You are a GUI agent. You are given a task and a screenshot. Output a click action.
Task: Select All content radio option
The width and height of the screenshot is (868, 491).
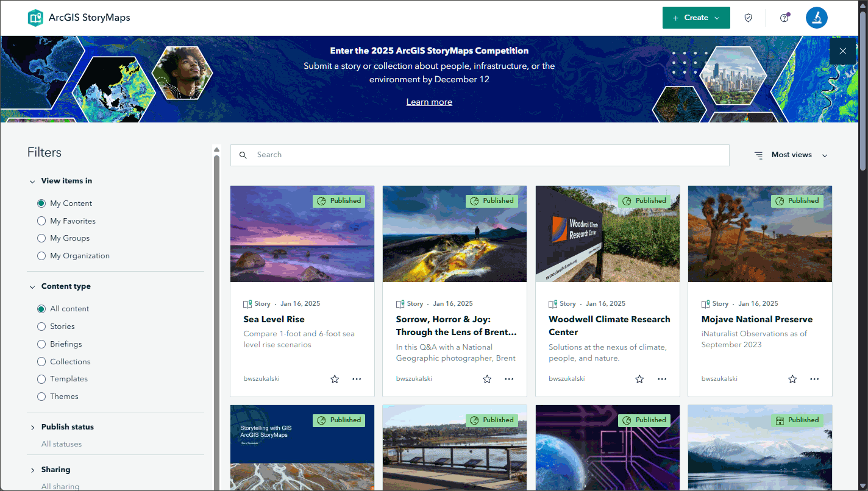click(x=41, y=309)
